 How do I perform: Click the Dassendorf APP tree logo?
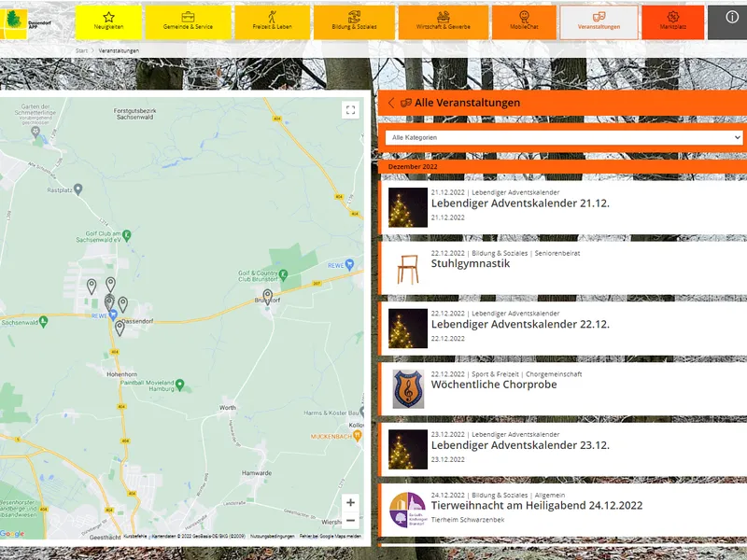coord(14,22)
